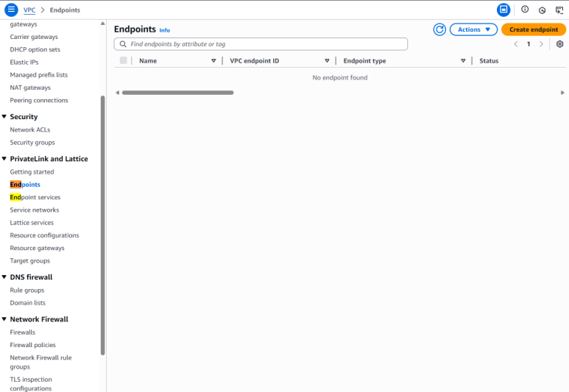The height and width of the screenshot is (392, 569).
Task: Open Resource gateways in sidebar
Action: click(x=37, y=248)
